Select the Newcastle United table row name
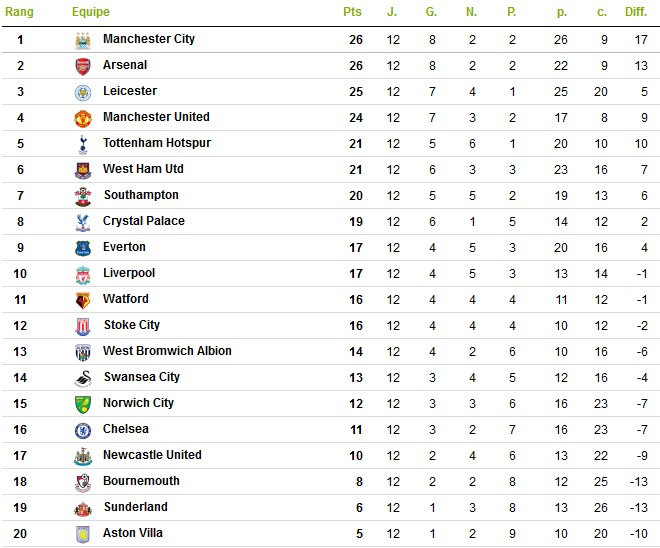 coord(152,455)
